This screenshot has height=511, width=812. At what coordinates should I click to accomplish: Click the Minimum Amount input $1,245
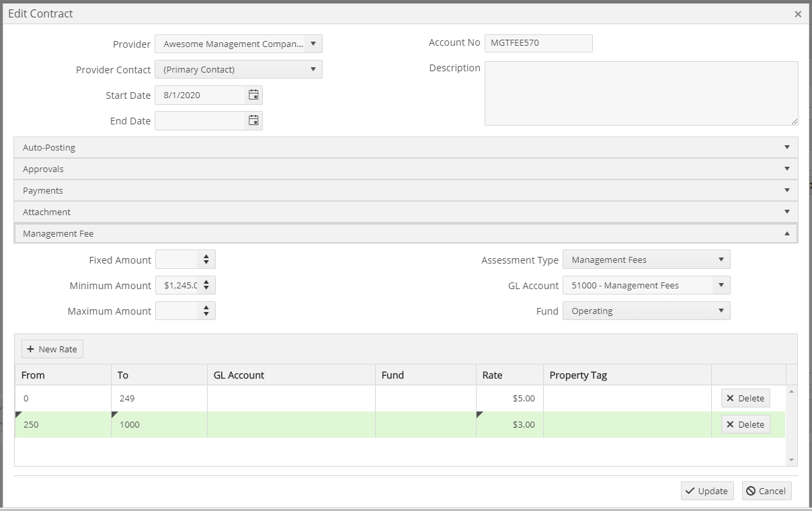177,285
